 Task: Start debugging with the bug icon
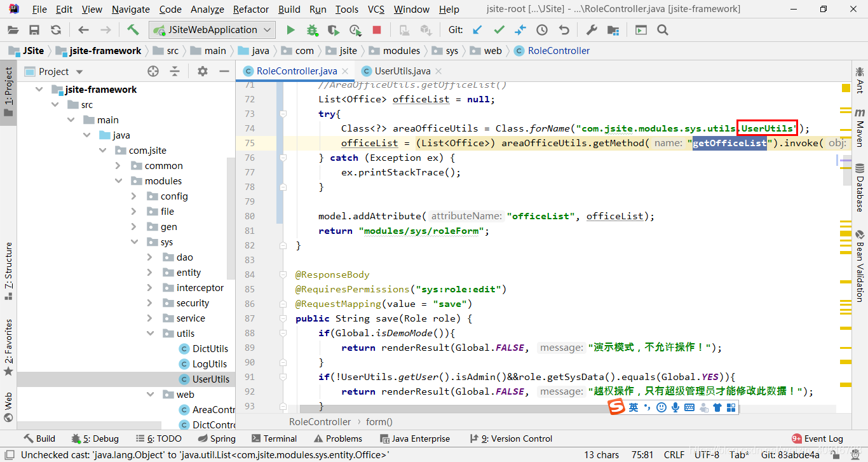point(312,30)
